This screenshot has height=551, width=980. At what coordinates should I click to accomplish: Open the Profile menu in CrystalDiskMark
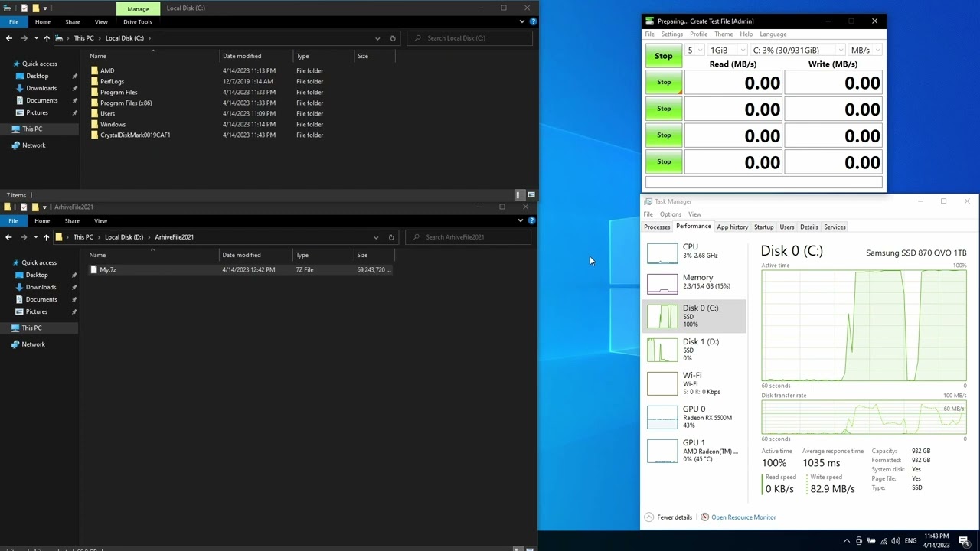click(x=698, y=34)
